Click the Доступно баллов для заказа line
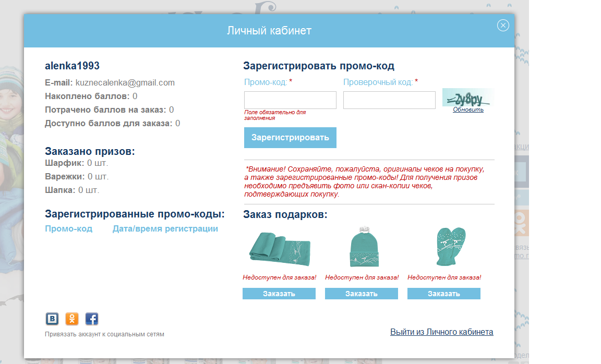The width and height of the screenshot is (601, 364). pos(112,124)
